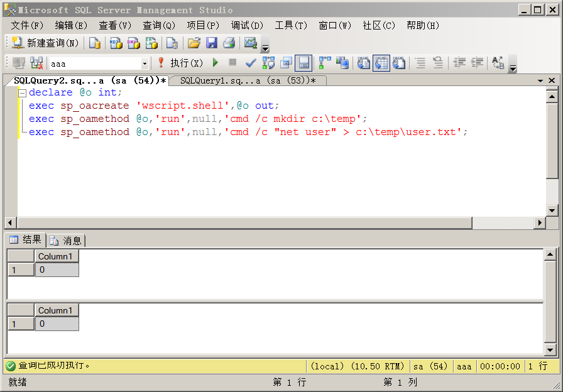Click the green Debug play arrow

tap(216, 63)
